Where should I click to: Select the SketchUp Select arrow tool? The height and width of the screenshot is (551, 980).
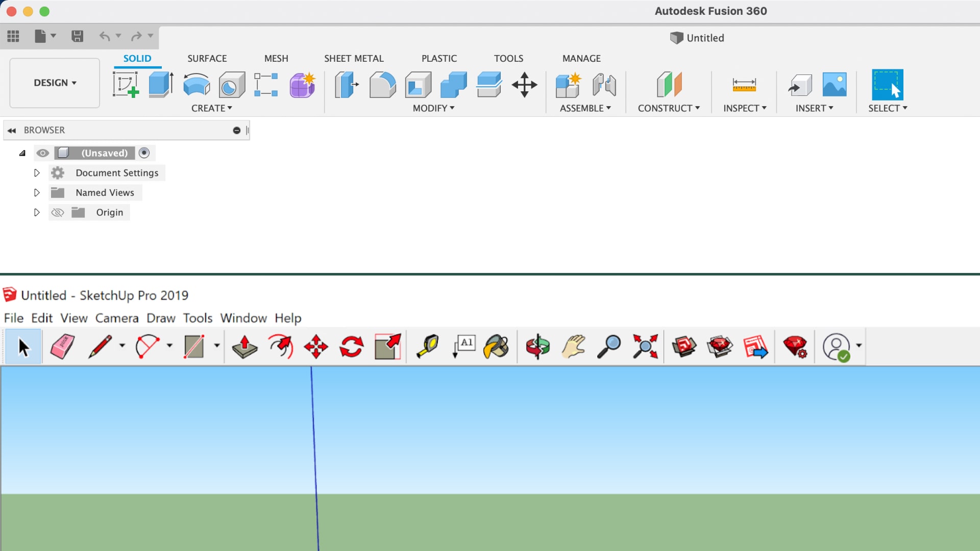tap(23, 347)
